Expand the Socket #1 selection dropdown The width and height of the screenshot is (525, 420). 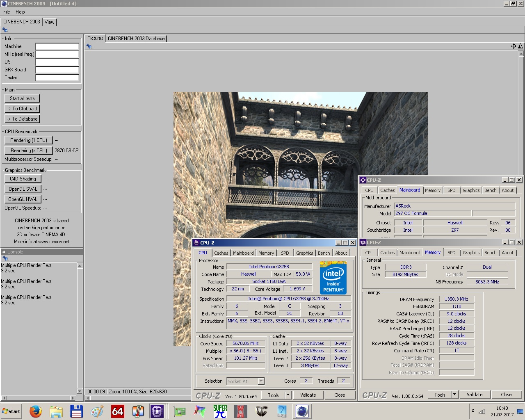(x=261, y=381)
